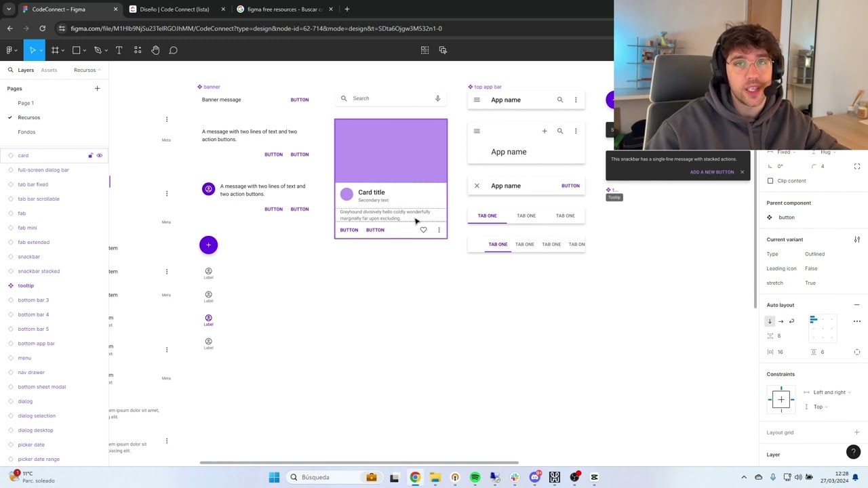The image size is (868, 488).
Task: Toggle visibility of the card layer
Action: pyautogui.click(x=99, y=156)
